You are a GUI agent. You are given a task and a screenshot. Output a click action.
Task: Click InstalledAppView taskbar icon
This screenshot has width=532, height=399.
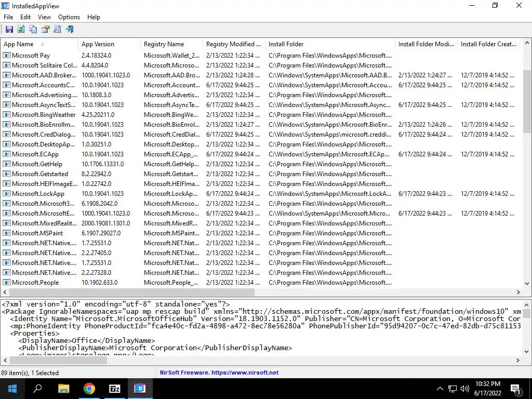click(x=140, y=389)
